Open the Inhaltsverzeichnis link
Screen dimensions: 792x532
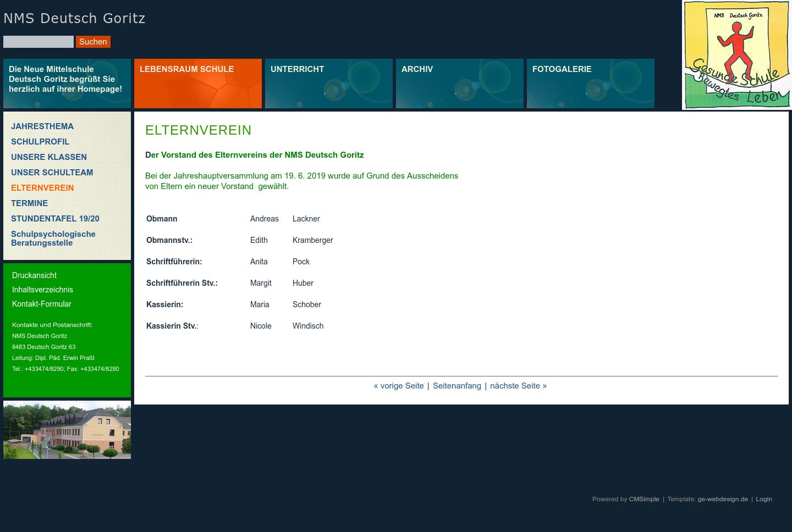click(42, 290)
